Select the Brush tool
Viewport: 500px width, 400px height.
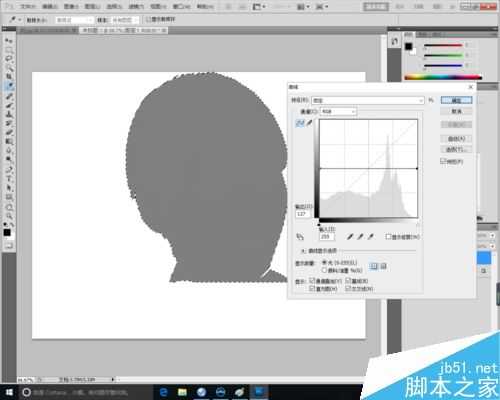click(x=9, y=106)
